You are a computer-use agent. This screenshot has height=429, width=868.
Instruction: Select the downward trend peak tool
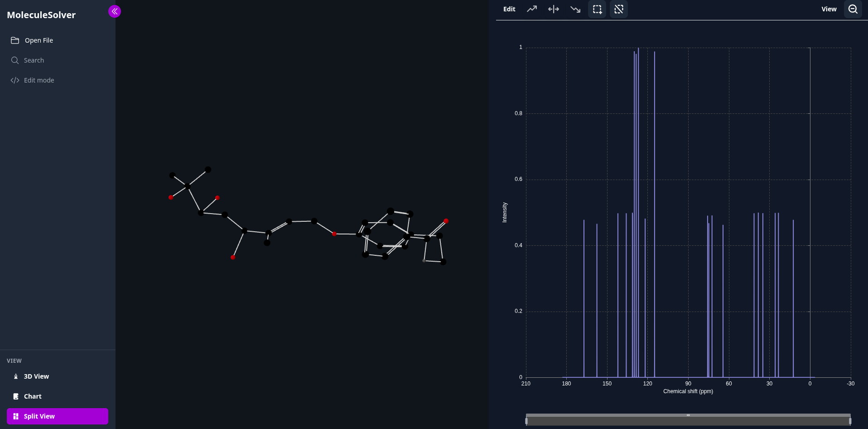575,9
